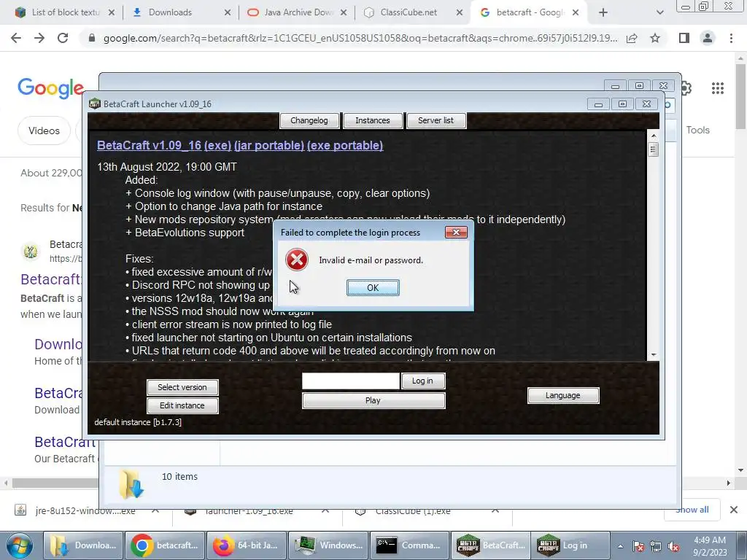Screen dimensions: 747x560
Task: Click the Log in button in launcher
Action: point(422,381)
